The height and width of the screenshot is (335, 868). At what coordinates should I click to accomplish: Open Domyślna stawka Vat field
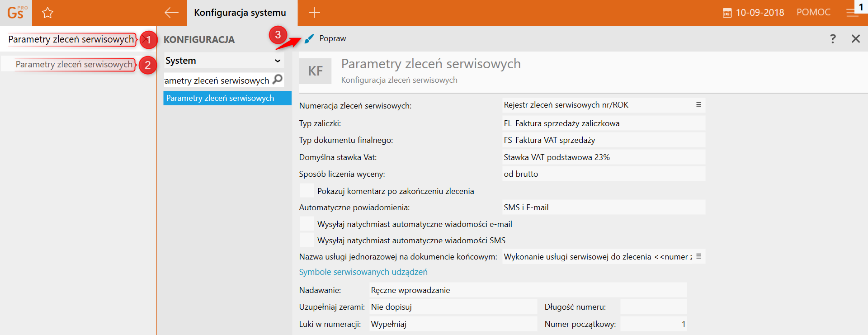[604, 157]
